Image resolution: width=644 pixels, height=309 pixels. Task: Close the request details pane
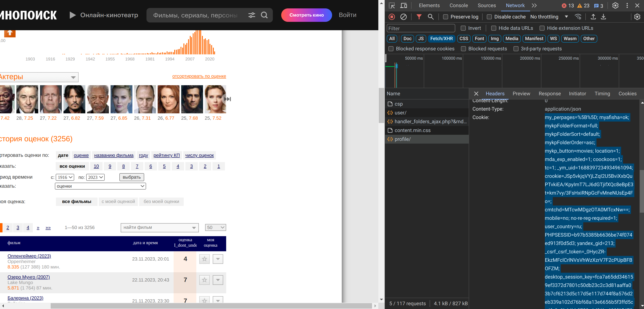point(476,94)
